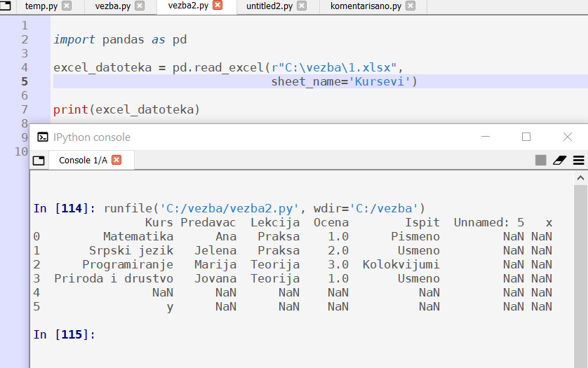588x368 pixels.
Task: Click the Ocena column header
Action: click(x=331, y=222)
